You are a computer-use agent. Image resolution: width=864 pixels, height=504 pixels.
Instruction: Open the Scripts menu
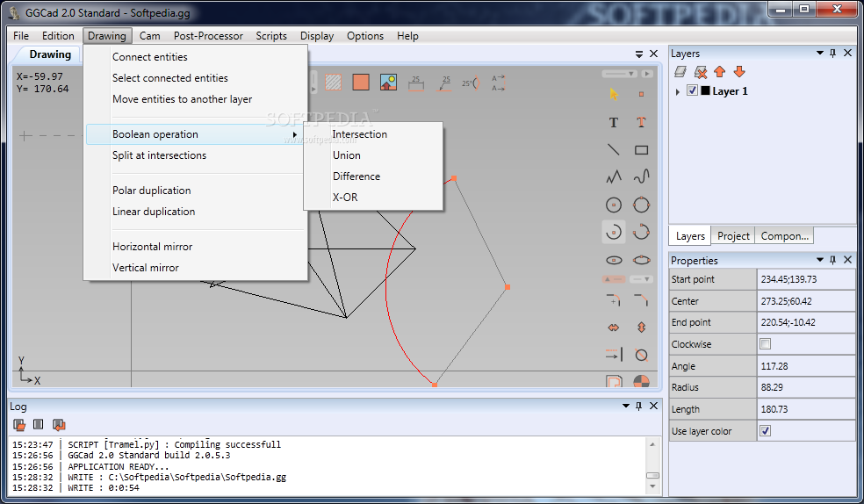[271, 36]
